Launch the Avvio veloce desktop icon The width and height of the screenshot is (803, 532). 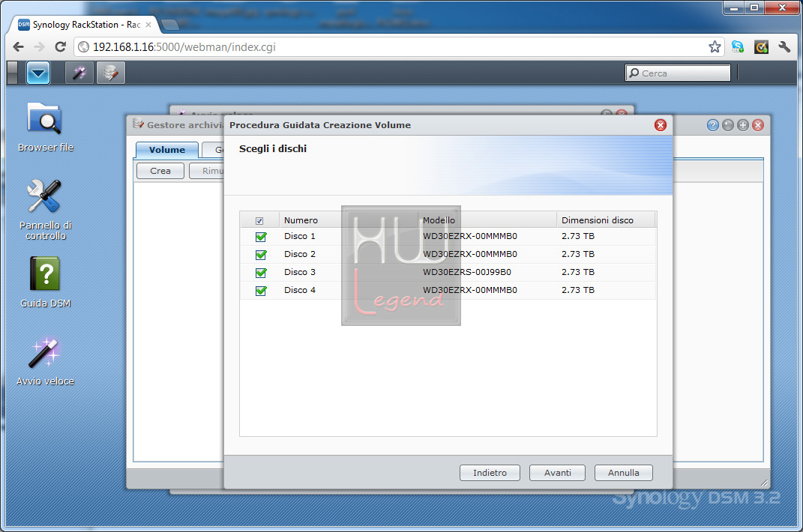click(x=46, y=360)
